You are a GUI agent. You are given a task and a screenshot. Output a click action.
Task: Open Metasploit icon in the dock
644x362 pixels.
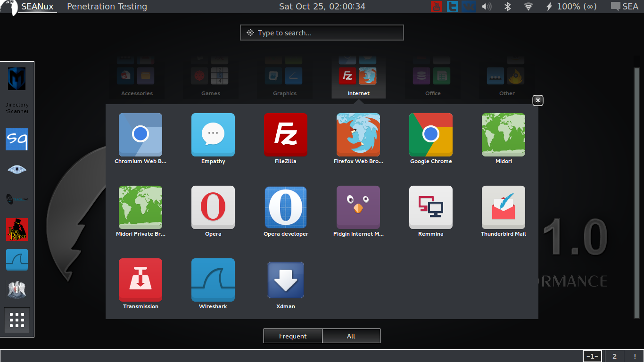click(17, 79)
